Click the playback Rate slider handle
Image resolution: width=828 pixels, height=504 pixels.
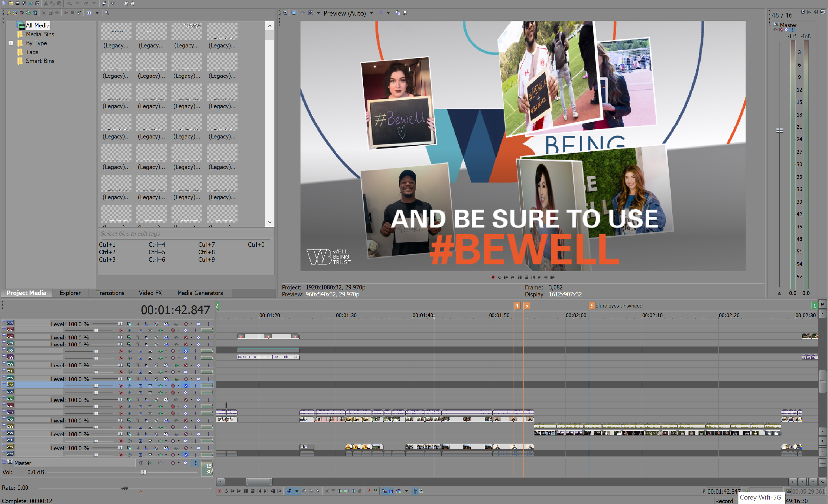click(124, 488)
